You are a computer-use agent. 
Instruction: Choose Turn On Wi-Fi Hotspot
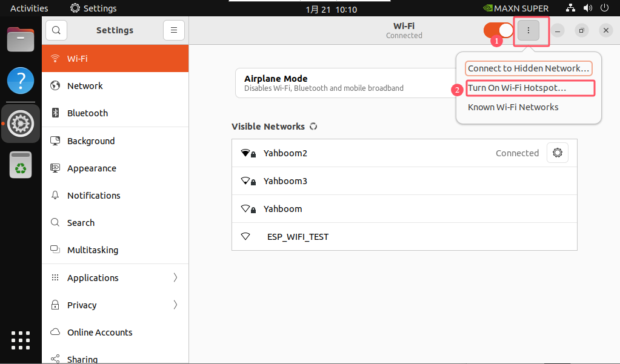point(530,88)
